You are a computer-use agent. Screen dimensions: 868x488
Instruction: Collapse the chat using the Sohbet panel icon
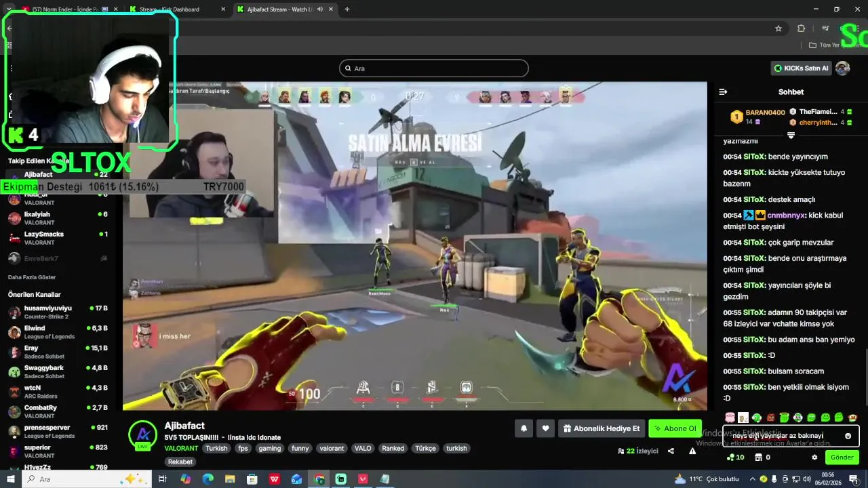coord(723,91)
